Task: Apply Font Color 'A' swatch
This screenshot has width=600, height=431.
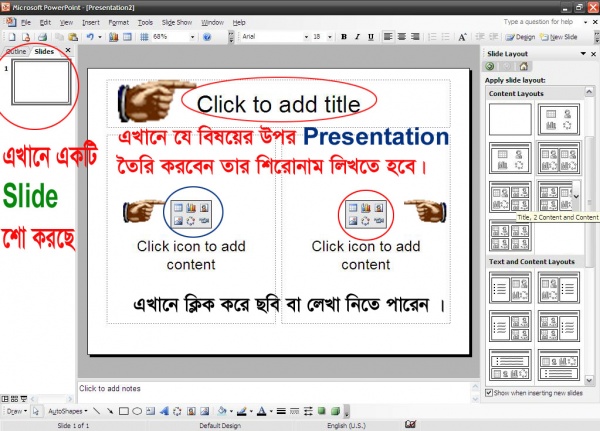Action: (x=262, y=411)
